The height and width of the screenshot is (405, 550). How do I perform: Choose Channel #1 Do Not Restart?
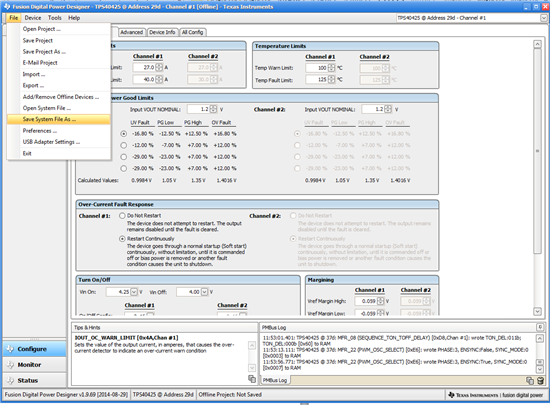(122, 216)
